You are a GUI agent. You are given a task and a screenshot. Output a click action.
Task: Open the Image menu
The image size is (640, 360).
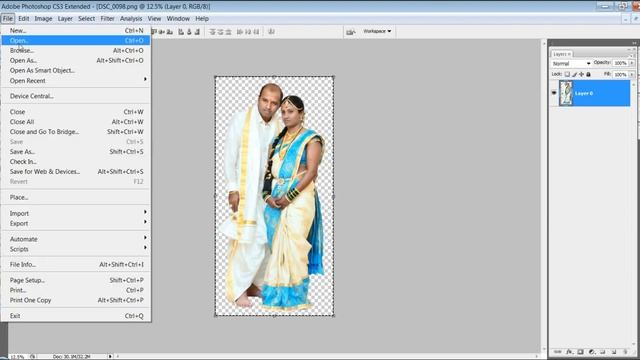tap(43, 19)
